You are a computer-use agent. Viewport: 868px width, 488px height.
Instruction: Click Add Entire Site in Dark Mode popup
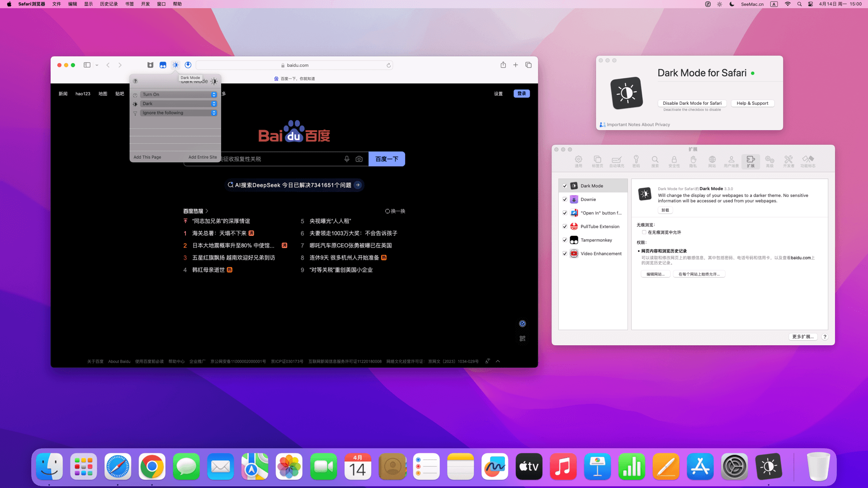[x=203, y=157]
